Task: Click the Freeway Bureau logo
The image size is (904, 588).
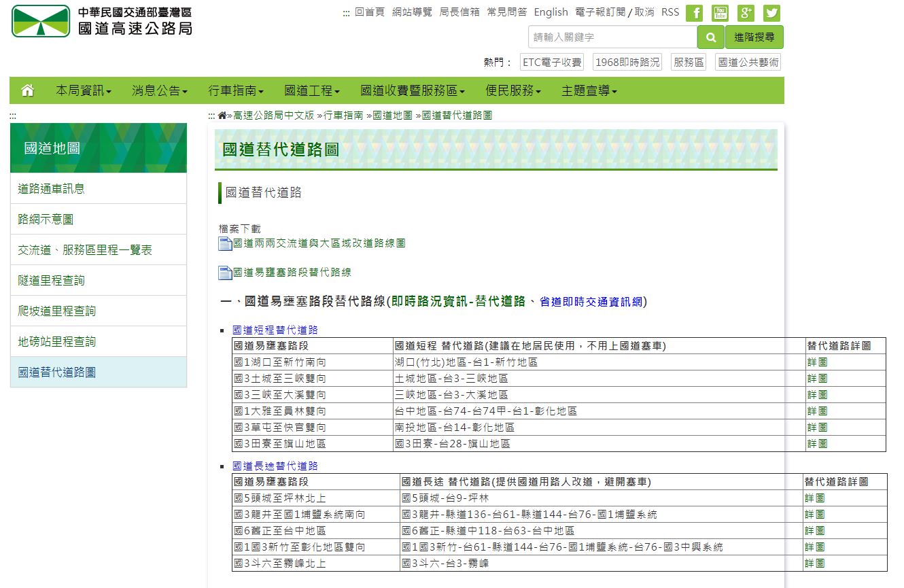Action: pos(102,21)
